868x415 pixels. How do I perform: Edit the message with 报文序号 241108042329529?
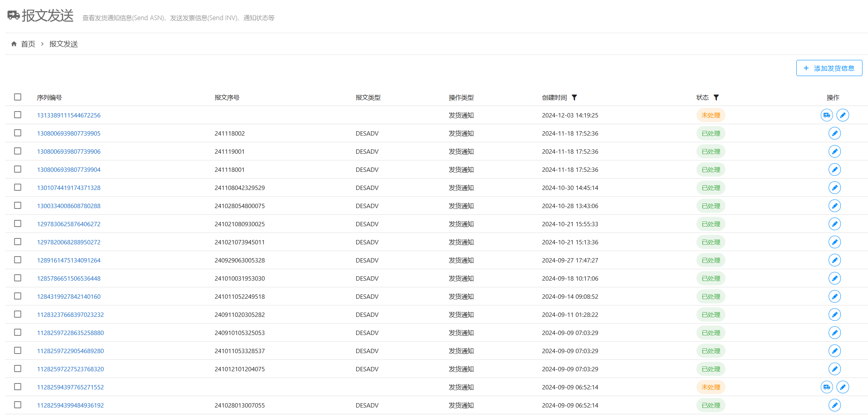(x=834, y=188)
